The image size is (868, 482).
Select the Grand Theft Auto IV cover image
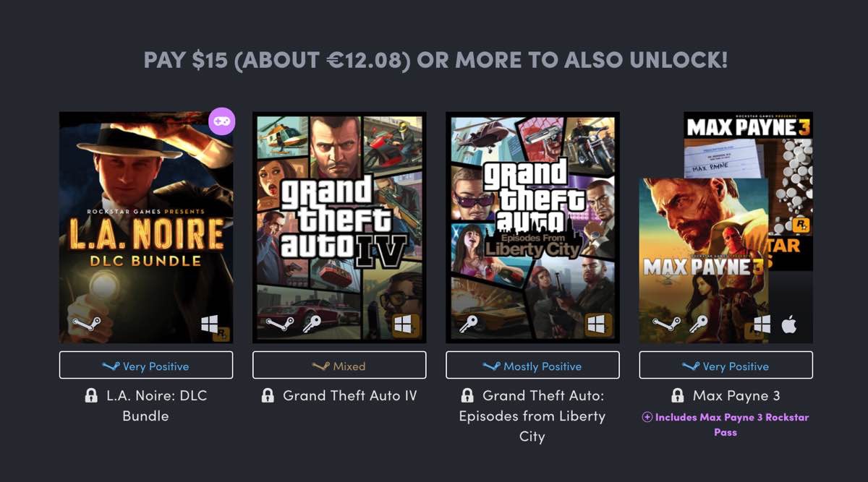(x=339, y=217)
